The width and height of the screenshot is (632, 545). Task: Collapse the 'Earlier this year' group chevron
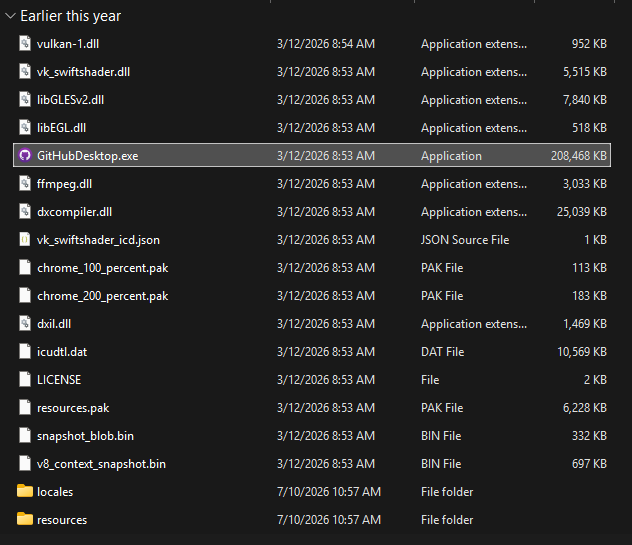[10, 16]
